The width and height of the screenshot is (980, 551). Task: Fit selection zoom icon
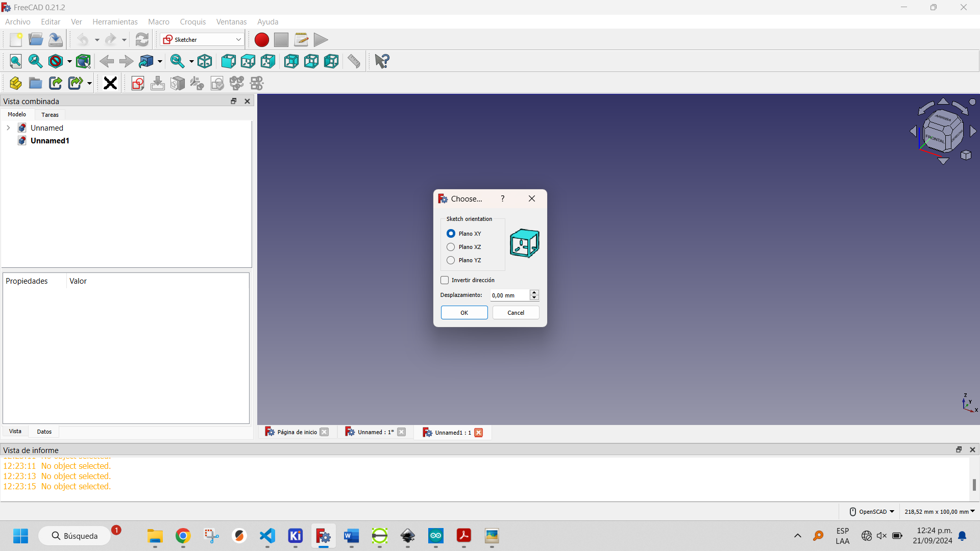point(36,62)
